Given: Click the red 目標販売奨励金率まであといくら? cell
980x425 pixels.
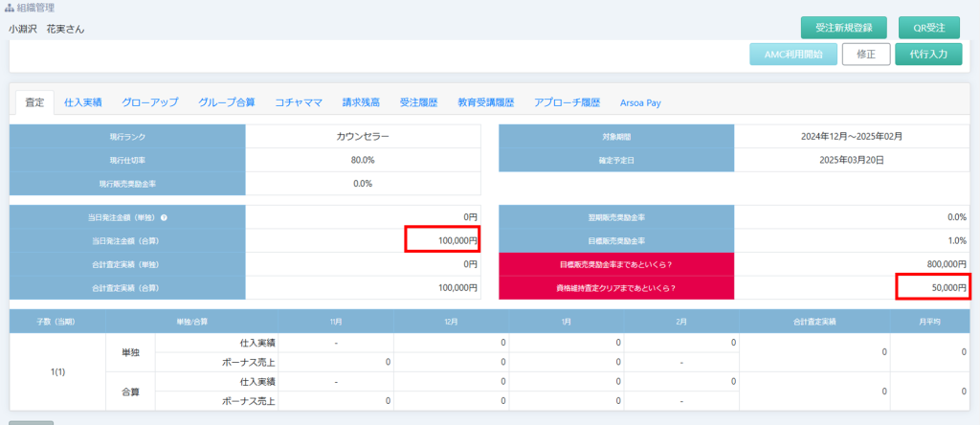Looking at the screenshot, I should click(x=616, y=263).
